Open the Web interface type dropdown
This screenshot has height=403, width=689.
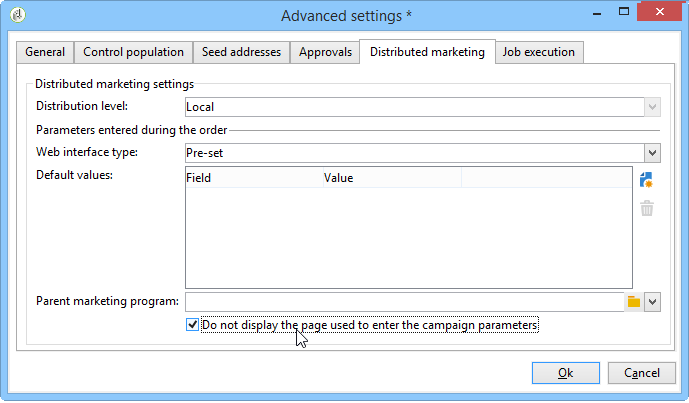pos(652,153)
